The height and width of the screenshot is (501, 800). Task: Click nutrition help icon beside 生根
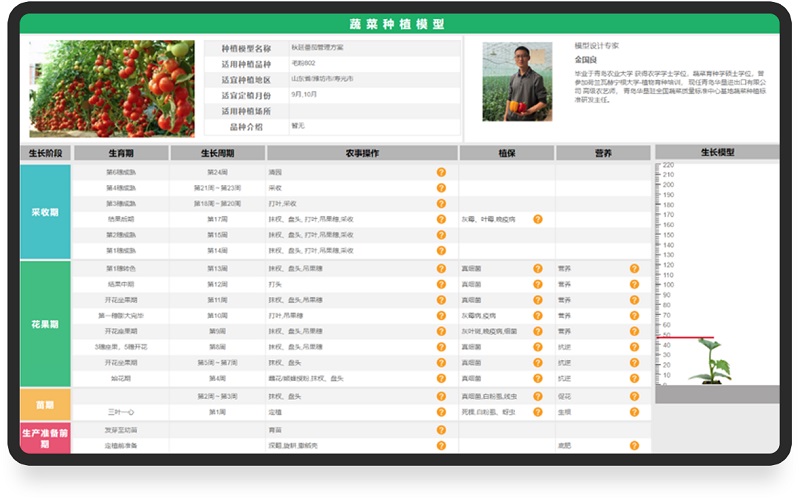pyautogui.click(x=634, y=412)
